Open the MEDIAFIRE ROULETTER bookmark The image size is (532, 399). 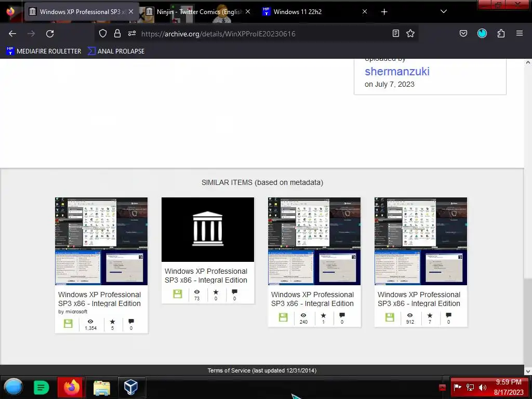[44, 51]
